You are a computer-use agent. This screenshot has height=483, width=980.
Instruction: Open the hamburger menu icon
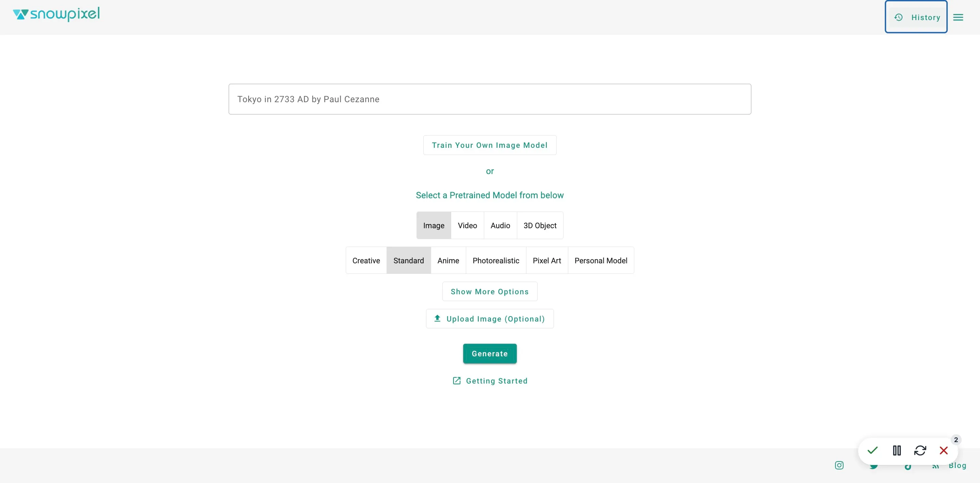(958, 17)
